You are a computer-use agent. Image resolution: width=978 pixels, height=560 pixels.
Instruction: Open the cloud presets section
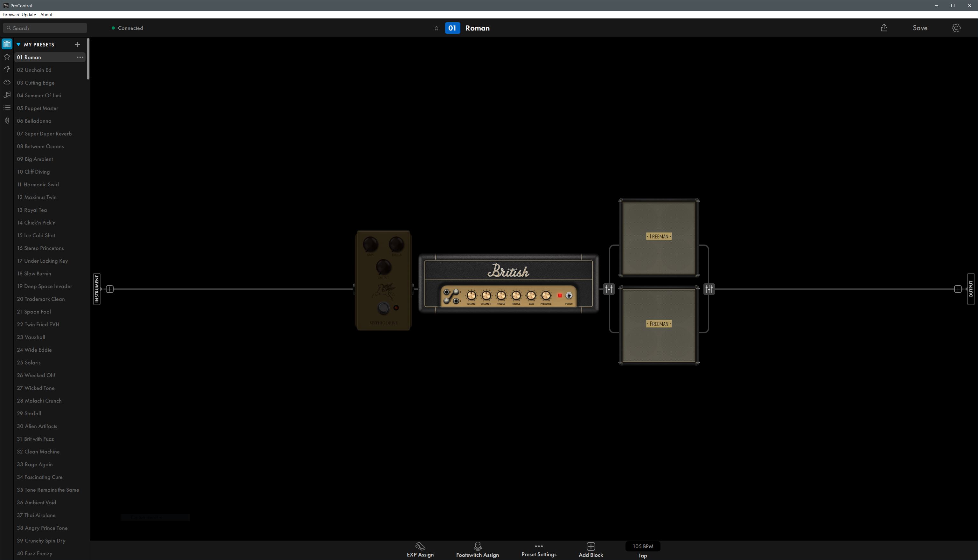7,82
